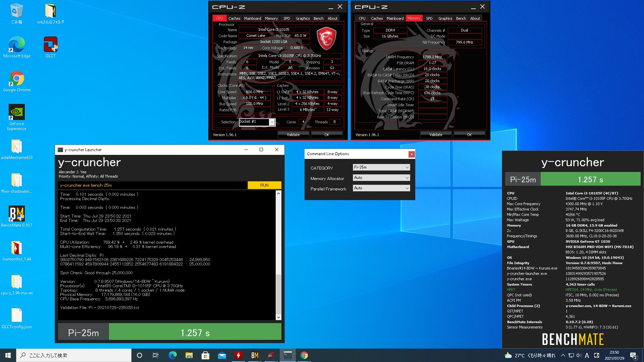644x362 pixels.
Task: Click OK in right CPU-Z memory window
Action: (x=469, y=135)
